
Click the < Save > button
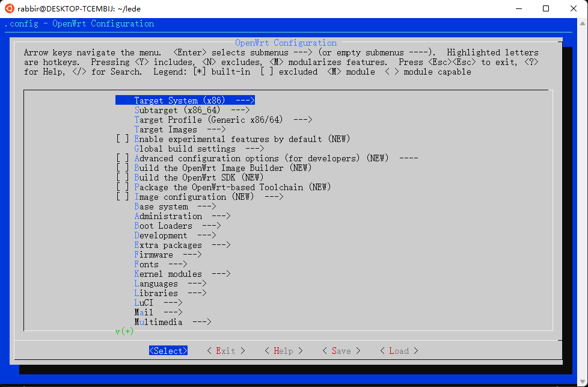pos(341,351)
